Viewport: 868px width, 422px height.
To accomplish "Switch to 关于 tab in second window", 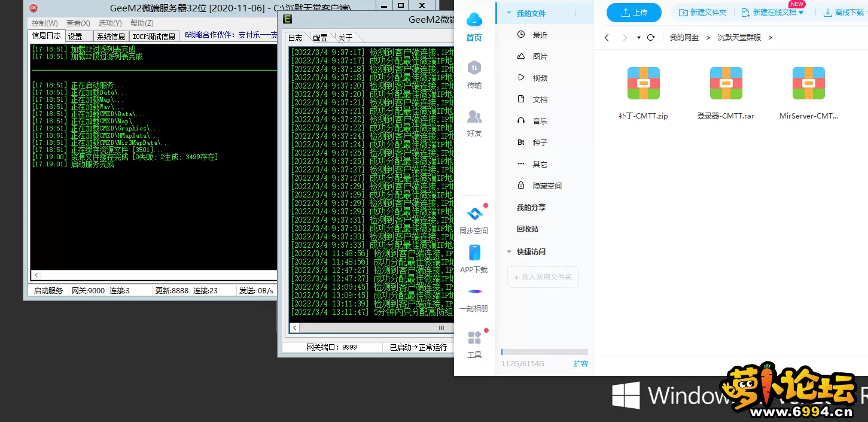I will [346, 38].
